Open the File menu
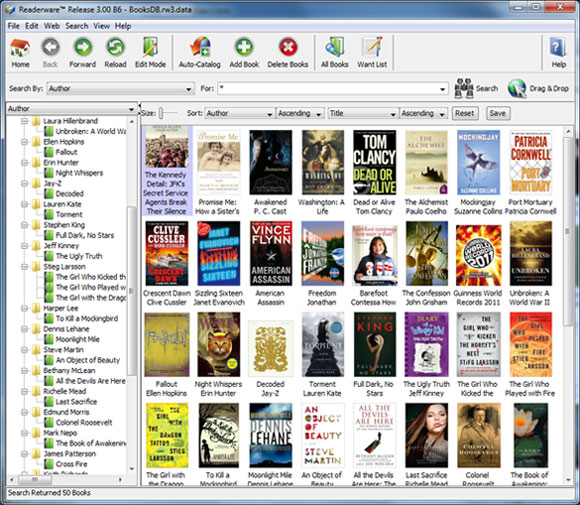Screen dimensions: 580x505 pos(14,26)
